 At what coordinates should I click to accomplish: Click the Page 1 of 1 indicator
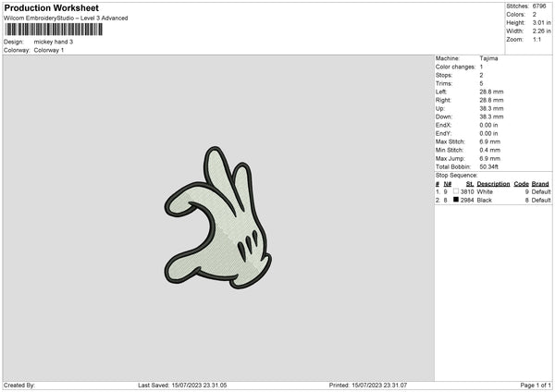click(x=536, y=386)
